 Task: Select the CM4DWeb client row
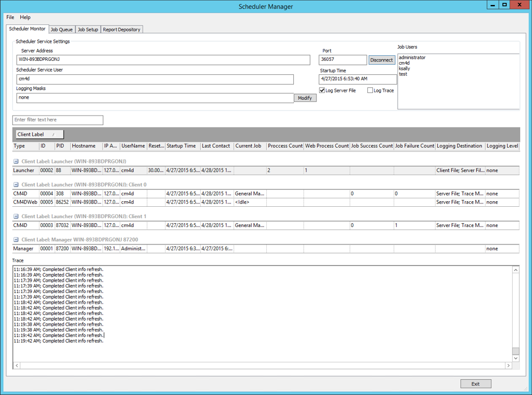coord(25,202)
